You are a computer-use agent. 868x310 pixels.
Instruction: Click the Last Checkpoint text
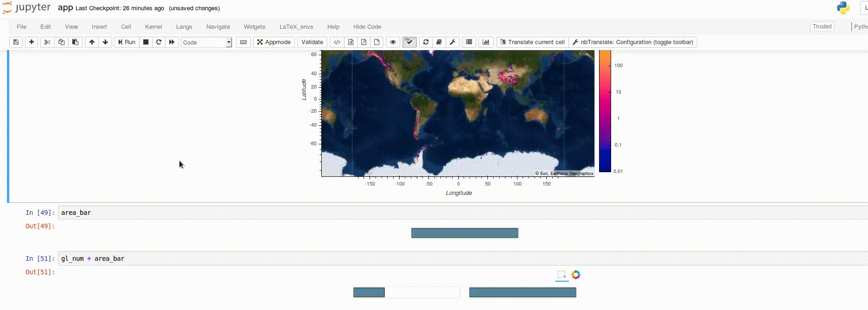coord(120,8)
